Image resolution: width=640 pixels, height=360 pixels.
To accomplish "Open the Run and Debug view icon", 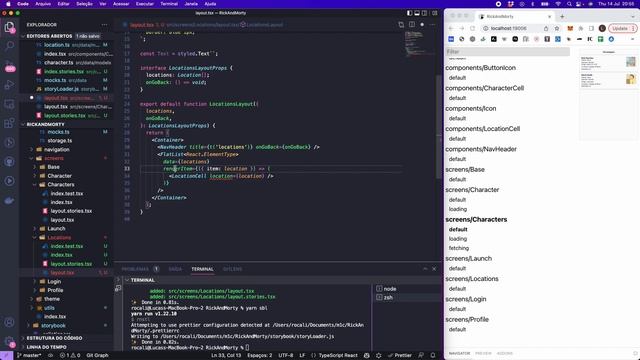I will (9, 84).
